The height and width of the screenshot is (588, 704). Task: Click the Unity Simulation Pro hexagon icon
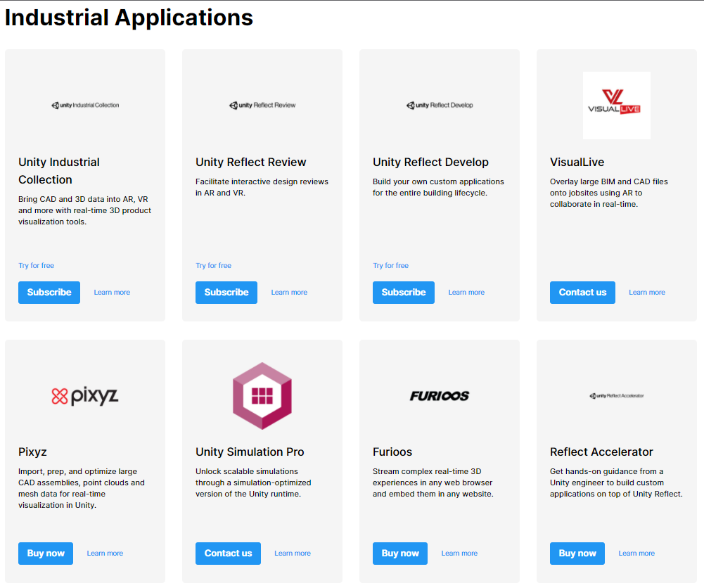point(262,395)
